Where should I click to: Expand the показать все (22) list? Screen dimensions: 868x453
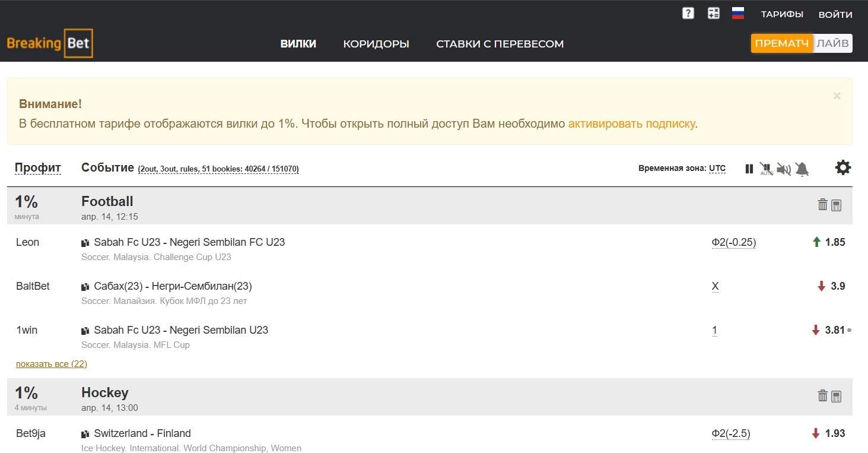[52, 364]
